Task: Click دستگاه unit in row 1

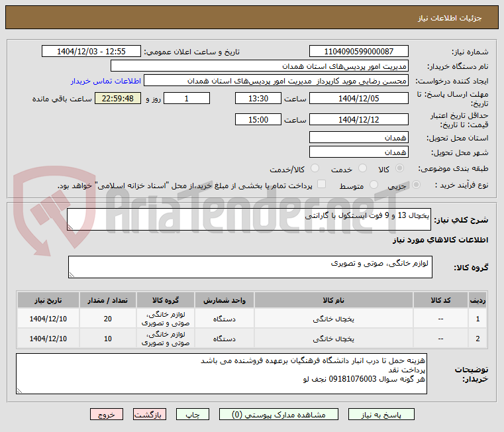Action: pos(225,319)
